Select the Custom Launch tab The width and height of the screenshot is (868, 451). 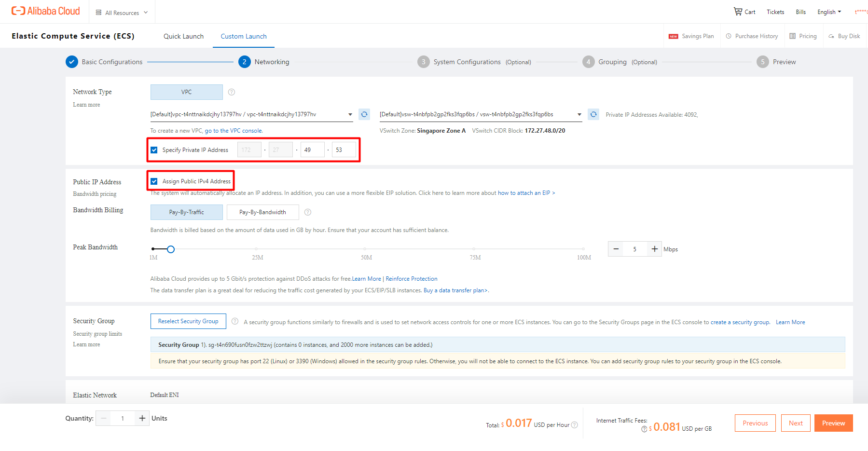[243, 36]
